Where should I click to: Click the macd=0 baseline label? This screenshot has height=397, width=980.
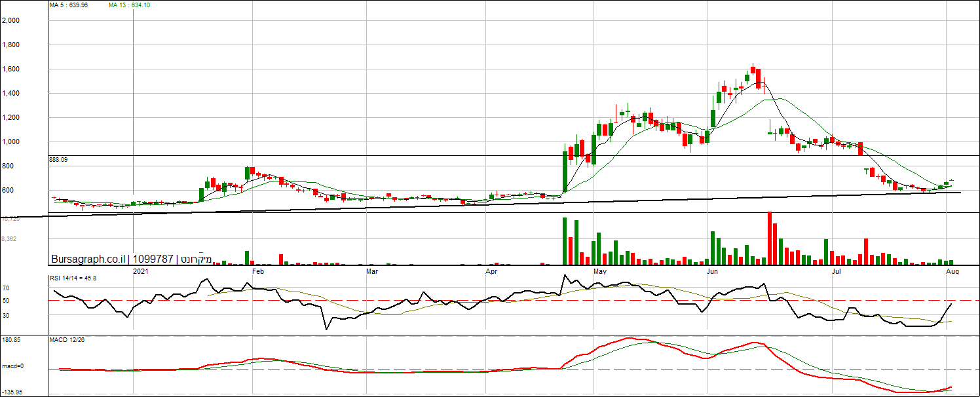[12, 366]
